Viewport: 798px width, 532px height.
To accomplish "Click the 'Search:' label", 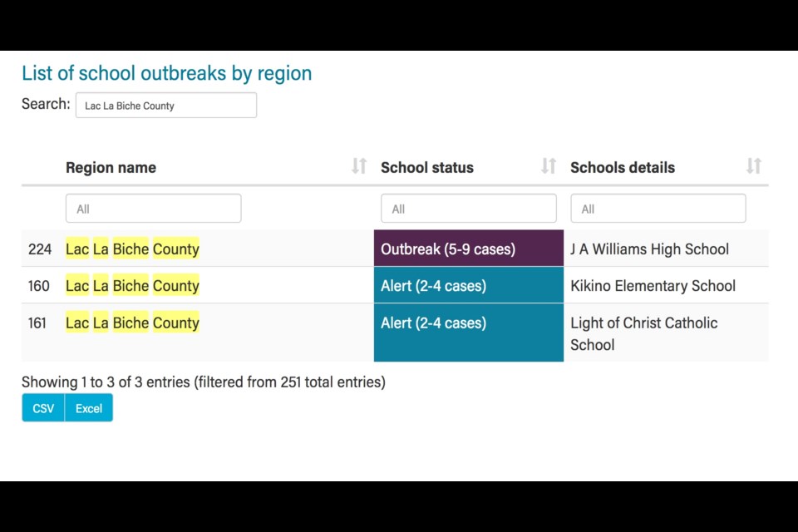I will [46, 104].
